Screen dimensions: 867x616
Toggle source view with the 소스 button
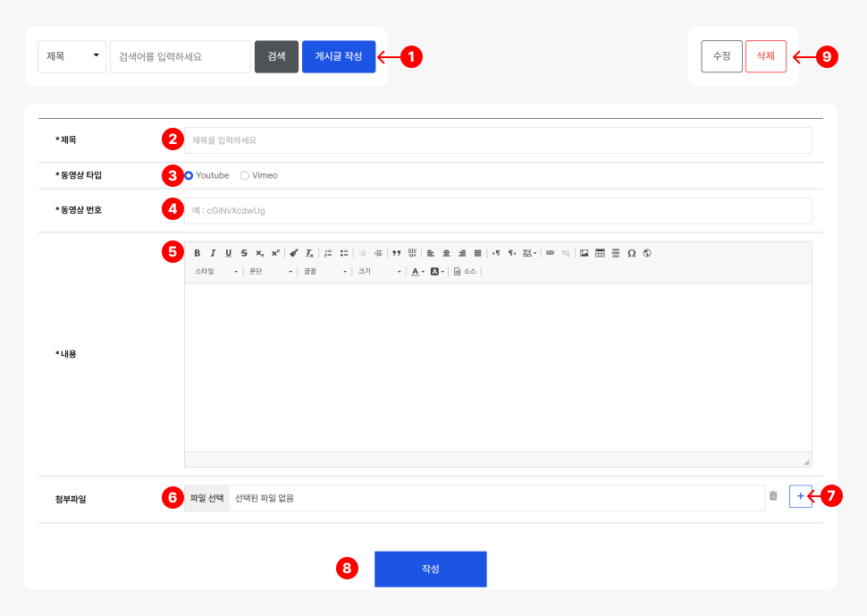click(x=465, y=271)
